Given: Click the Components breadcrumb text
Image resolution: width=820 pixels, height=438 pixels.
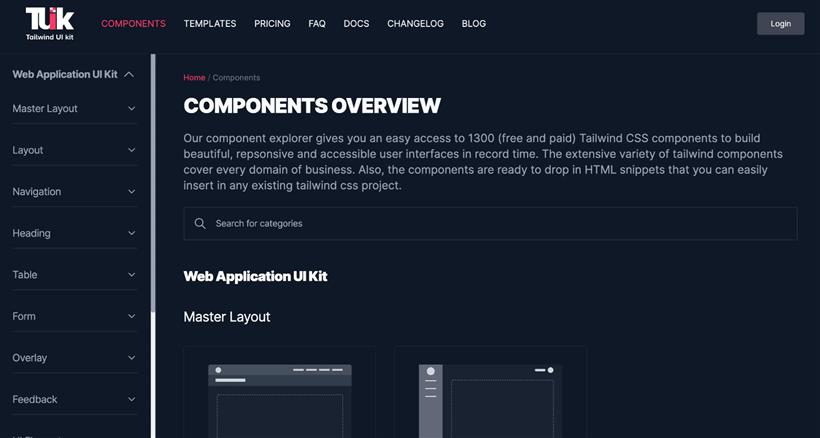Looking at the screenshot, I should click(236, 77).
